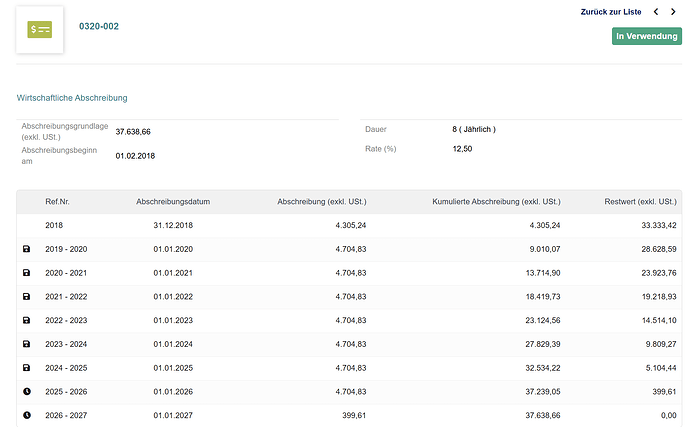Select the reference 2026 - 2027
The width and height of the screenshot is (690, 427).
point(66,415)
